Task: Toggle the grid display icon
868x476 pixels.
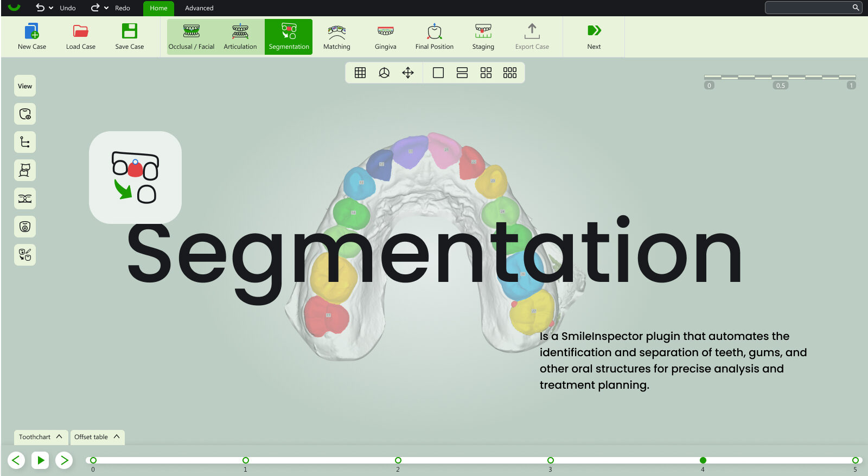Action: pyautogui.click(x=360, y=73)
